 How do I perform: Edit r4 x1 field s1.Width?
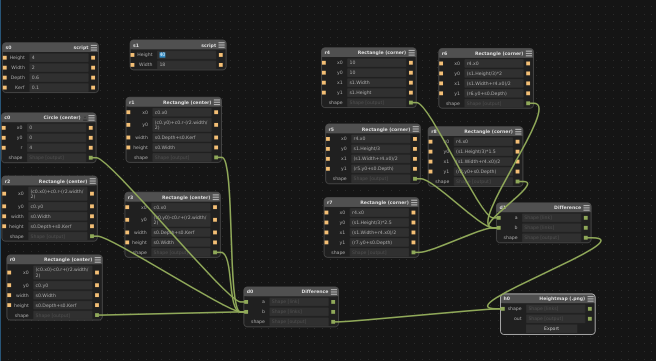pyautogui.click(x=377, y=82)
